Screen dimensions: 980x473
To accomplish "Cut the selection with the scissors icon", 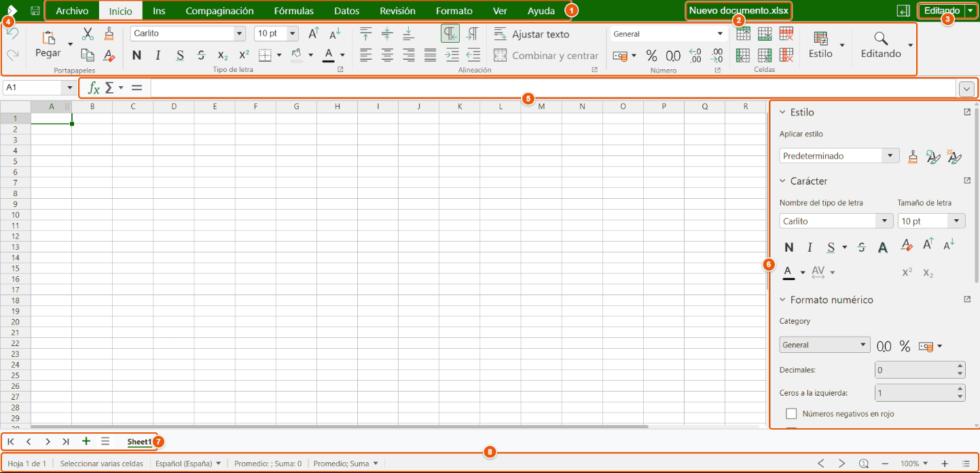I will tap(88, 34).
